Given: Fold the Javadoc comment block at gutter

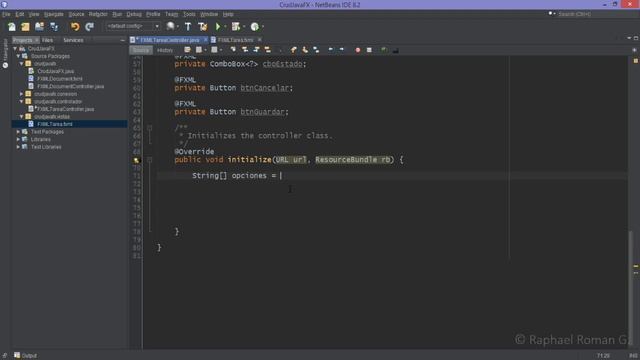Looking at the screenshot, I should (x=149, y=128).
